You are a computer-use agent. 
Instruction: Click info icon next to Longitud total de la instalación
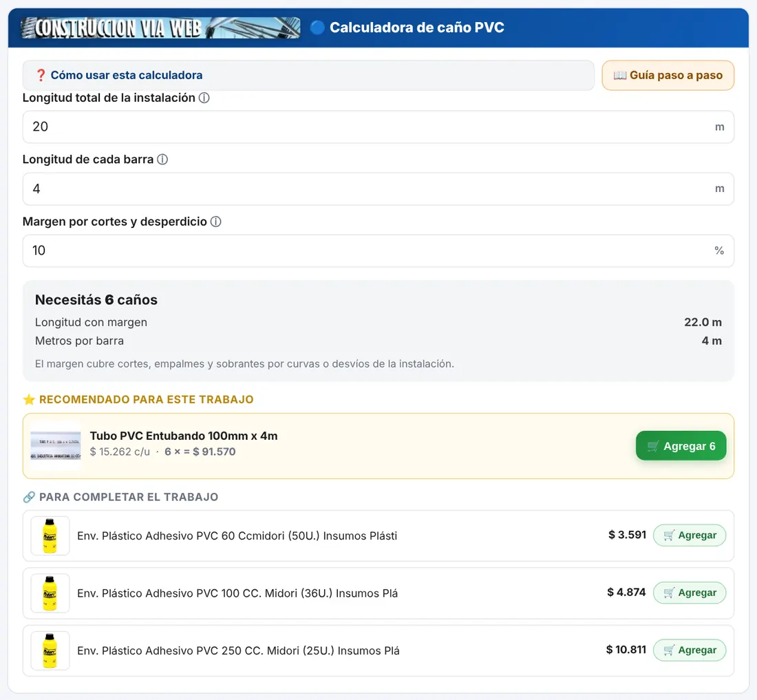pos(204,98)
